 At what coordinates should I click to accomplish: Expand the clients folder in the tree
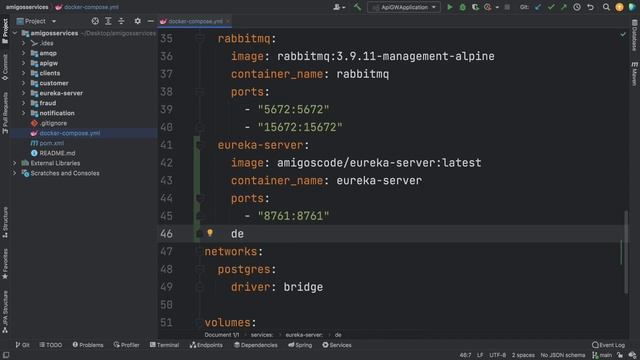[x=23, y=73]
